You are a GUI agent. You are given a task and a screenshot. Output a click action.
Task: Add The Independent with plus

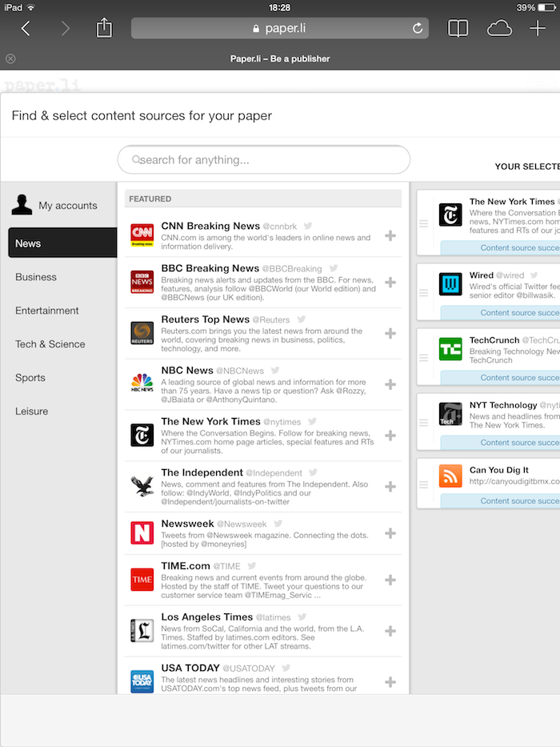[390, 487]
